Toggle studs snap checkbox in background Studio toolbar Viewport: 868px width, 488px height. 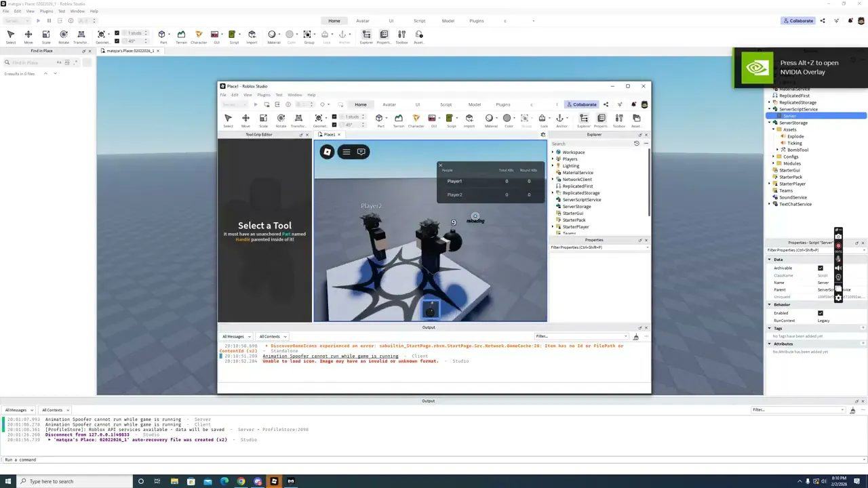click(x=117, y=33)
